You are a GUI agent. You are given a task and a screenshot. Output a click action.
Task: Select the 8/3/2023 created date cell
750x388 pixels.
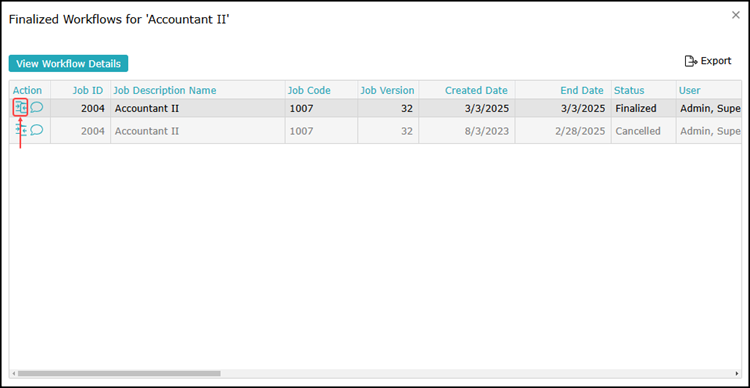click(x=467, y=131)
